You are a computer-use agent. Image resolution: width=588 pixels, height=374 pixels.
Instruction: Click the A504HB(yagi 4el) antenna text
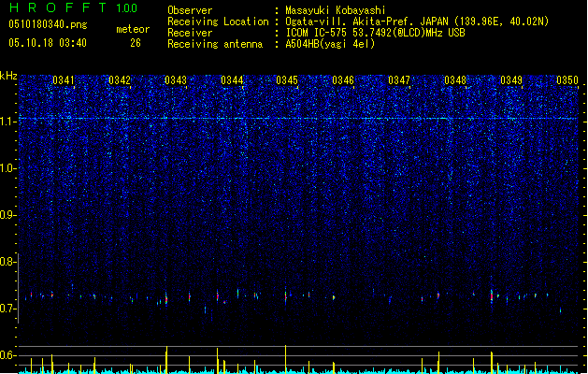(x=330, y=44)
